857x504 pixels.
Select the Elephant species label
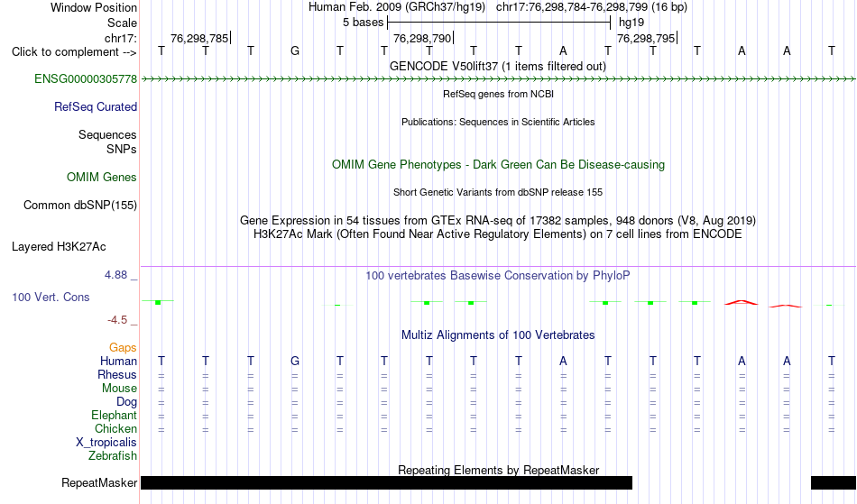point(115,416)
